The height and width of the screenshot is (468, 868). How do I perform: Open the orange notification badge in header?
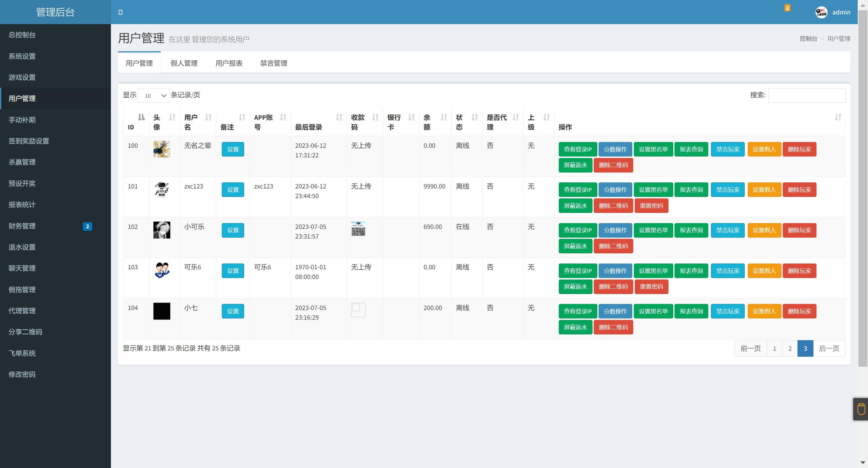tap(787, 8)
